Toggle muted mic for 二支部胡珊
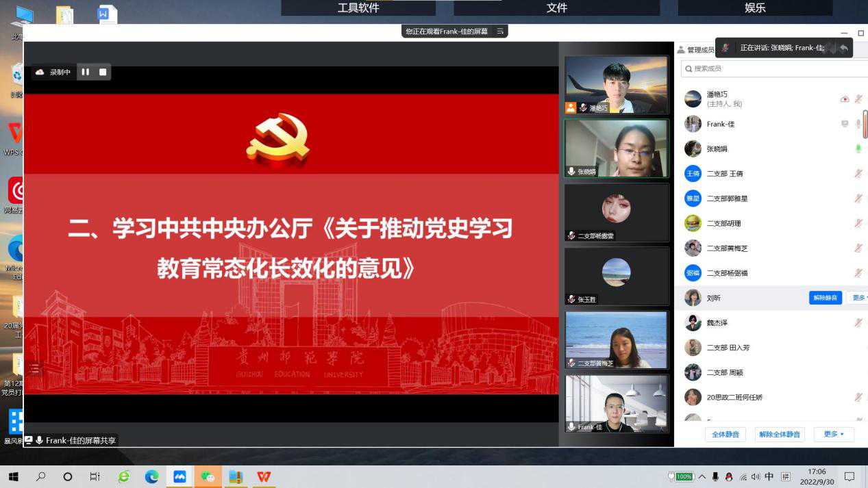 858,223
